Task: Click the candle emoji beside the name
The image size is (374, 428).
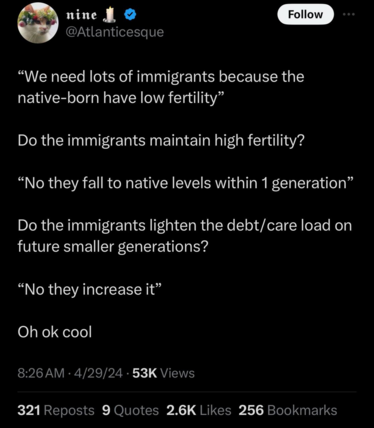Action: [x=110, y=15]
